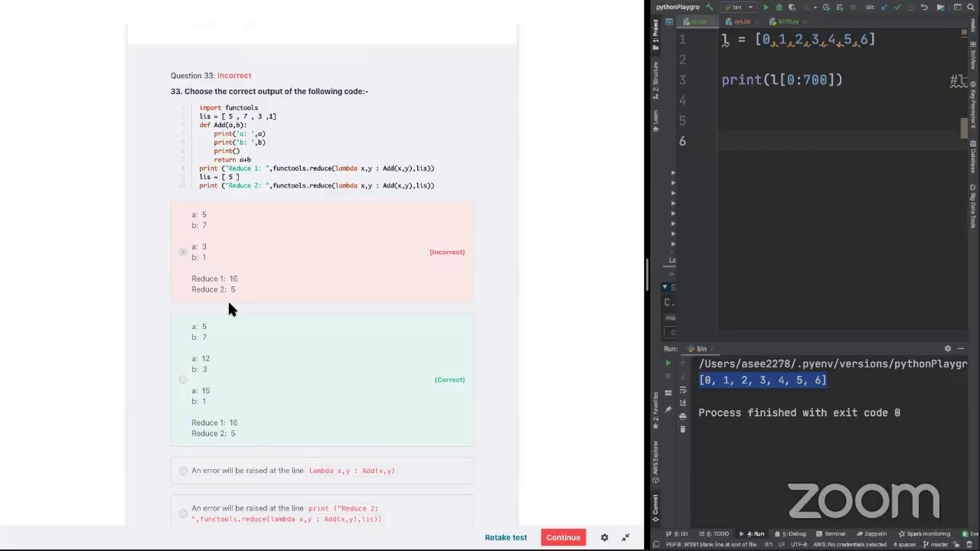Click the exit fullscreen arrows icon
The width and height of the screenshot is (980, 551).
tap(626, 537)
